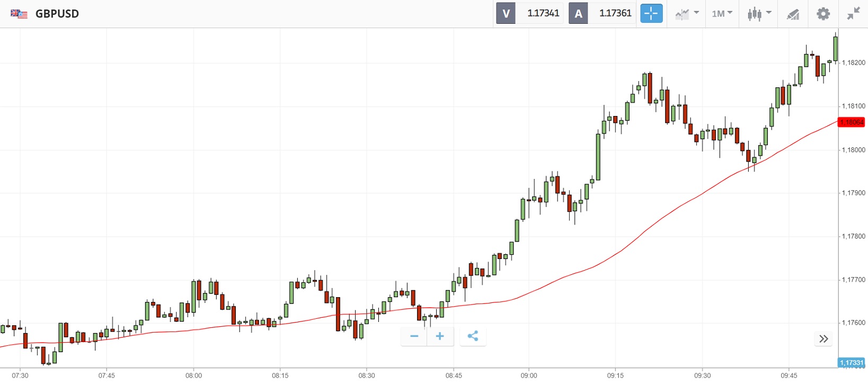Image resolution: width=868 pixels, height=385 pixels.
Task: Click the red 1.18064 moving average price tag
Action: click(852, 122)
